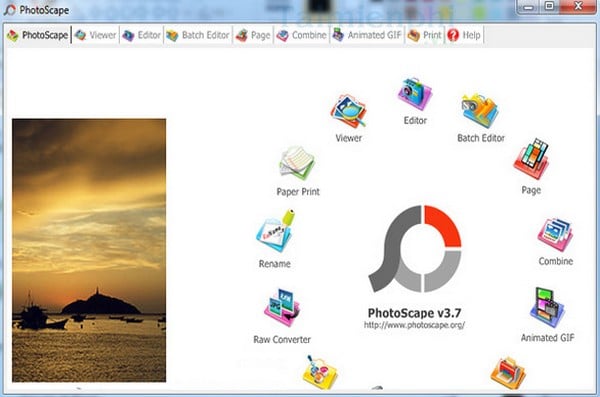Screen dimensions: 600x397
Task: Launch the Editor camera icon in the circle
Action: click(415, 93)
